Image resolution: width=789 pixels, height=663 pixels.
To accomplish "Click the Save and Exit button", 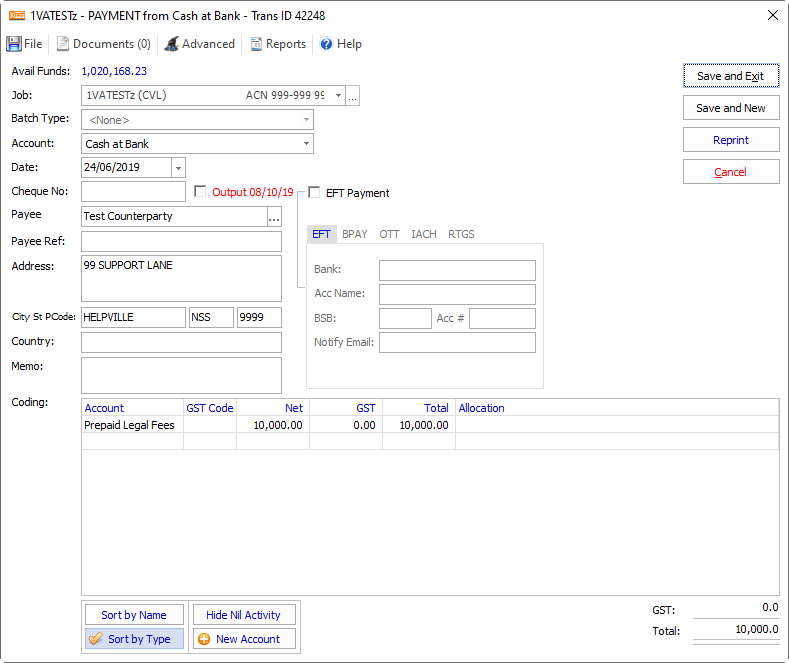I will 730,76.
